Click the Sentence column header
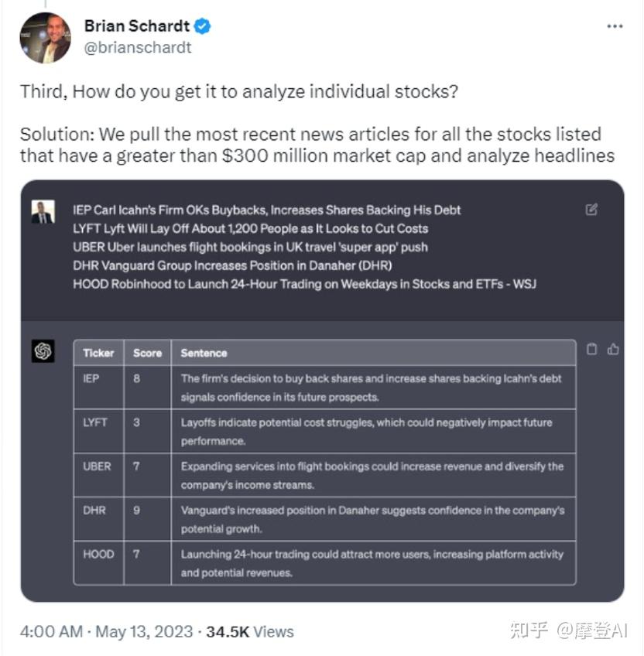 [x=204, y=353]
